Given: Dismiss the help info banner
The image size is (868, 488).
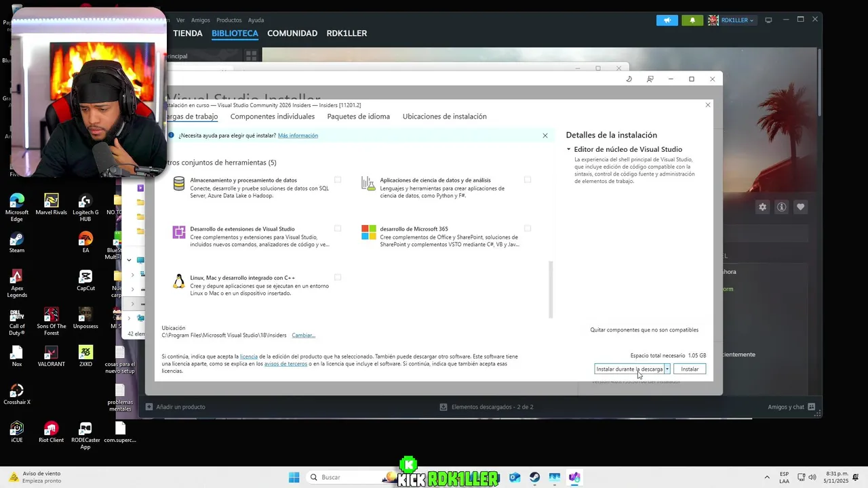Looking at the screenshot, I should (x=545, y=136).
